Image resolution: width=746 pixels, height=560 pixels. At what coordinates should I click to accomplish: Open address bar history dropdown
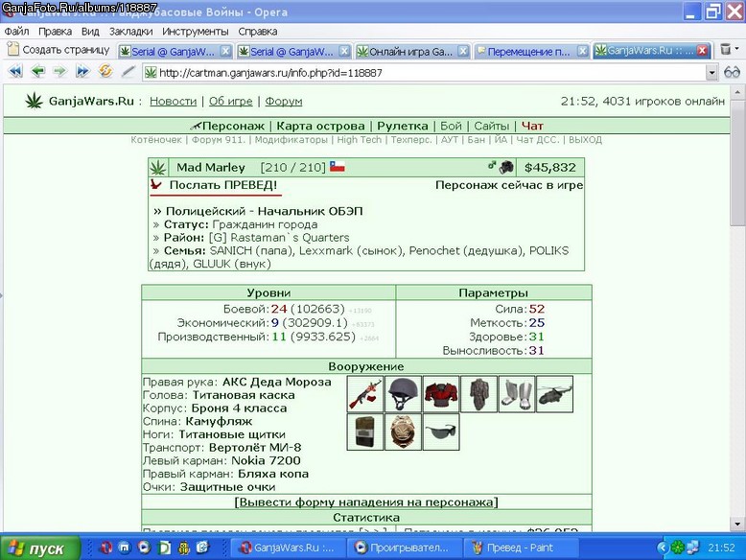[711, 73]
